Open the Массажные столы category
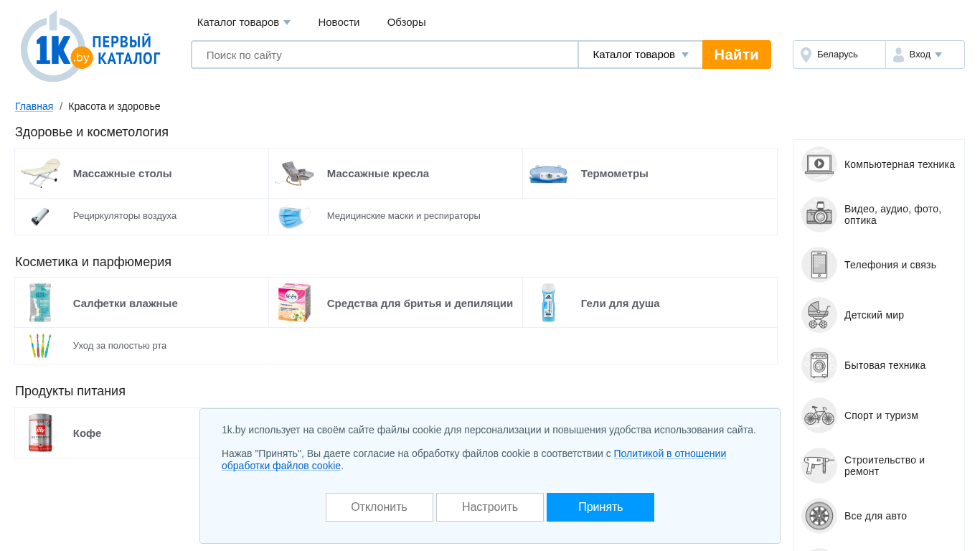Screen dimensions: 980x551 [x=123, y=174]
